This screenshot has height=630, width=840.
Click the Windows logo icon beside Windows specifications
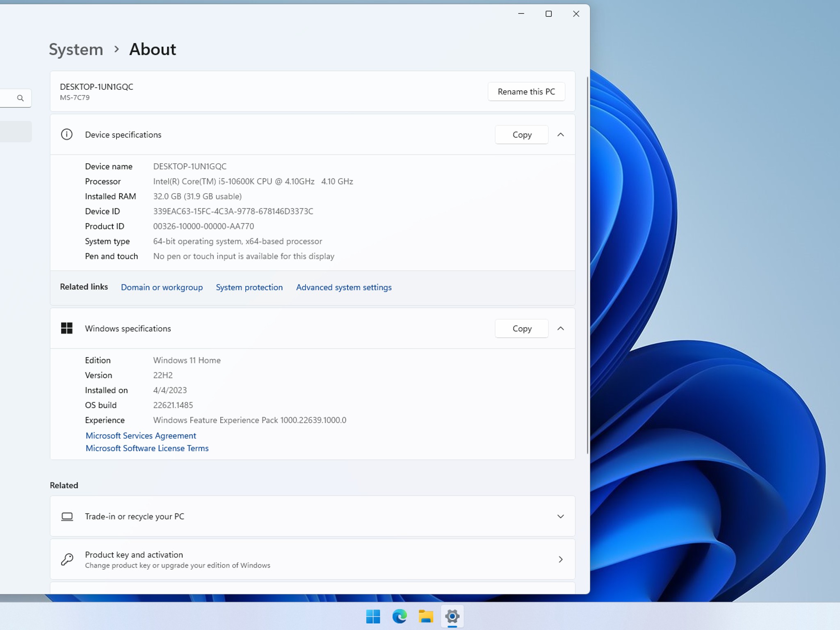click(67, 328)
